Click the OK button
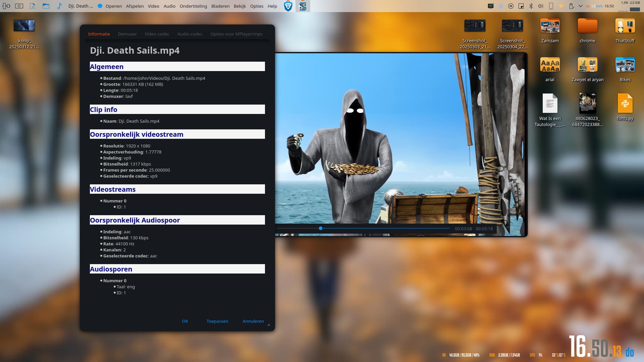This screenshot has height=362, width=644. (185, 321)
